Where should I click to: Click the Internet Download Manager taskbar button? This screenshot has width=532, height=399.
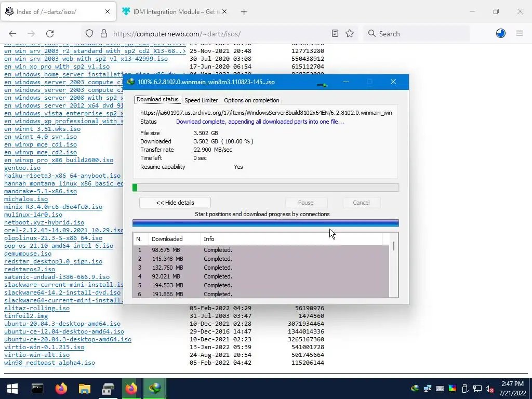tap(155, 389)
